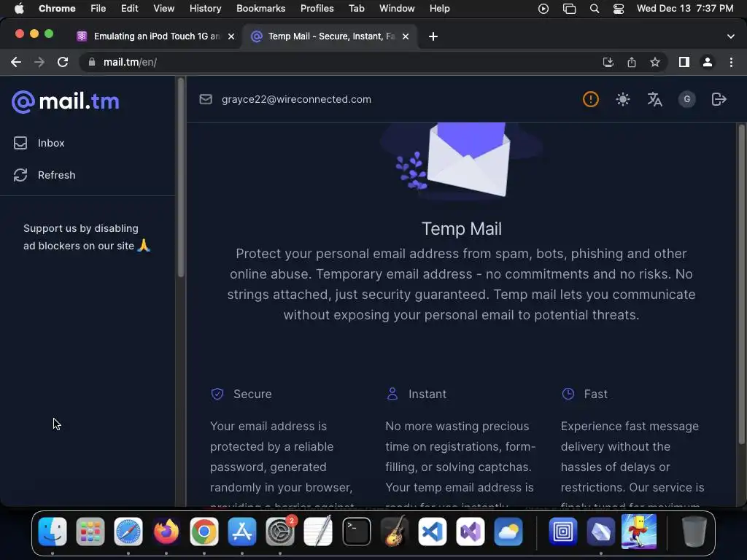Open a new tab with plus button
Image resolution: width=747 pixels, height=560 pixels.
[x=433, y=36]
